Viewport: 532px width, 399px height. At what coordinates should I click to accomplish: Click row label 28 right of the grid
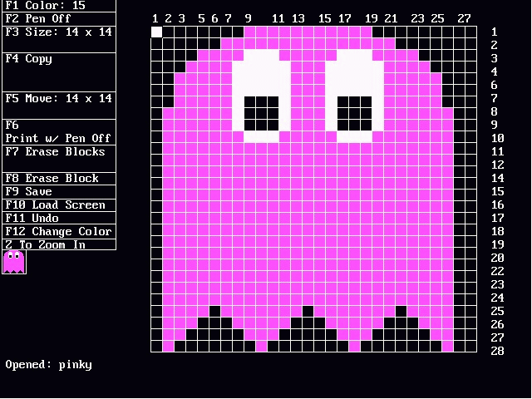coord(497,351)
